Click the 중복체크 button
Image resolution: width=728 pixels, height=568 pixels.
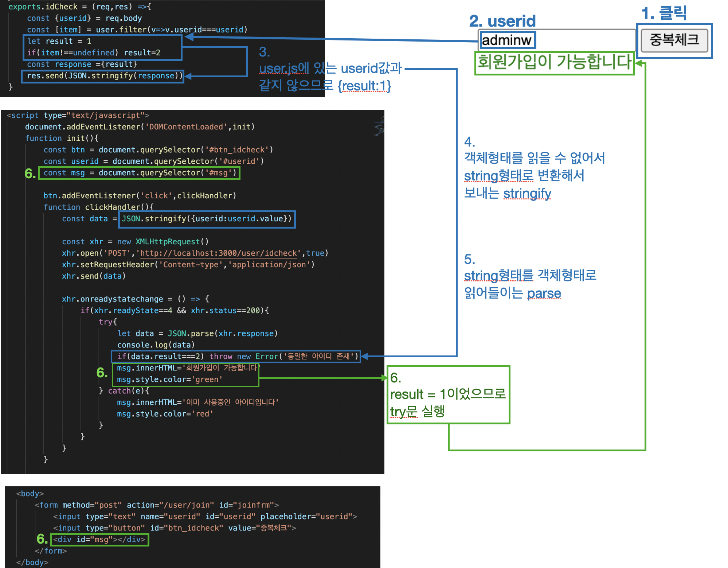tap(674, 40)
